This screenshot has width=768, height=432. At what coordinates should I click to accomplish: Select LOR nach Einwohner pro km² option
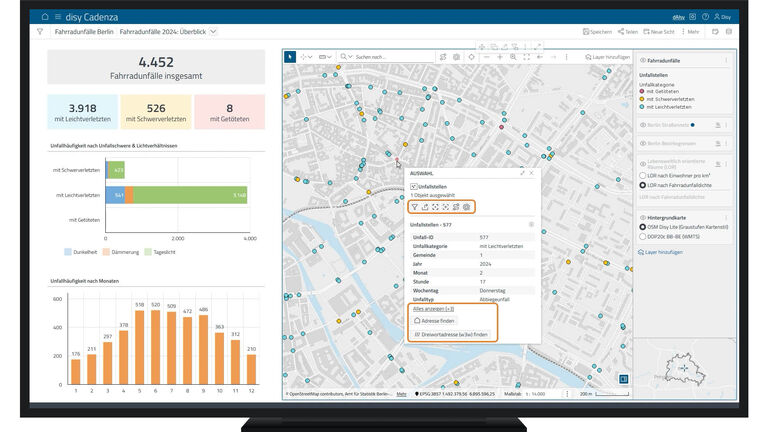coord(643,175)
